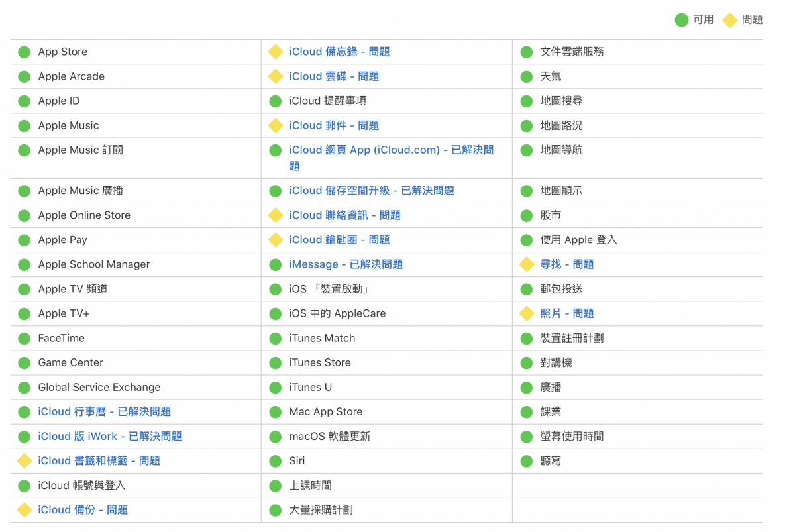Click green status dot beside Apple ID

click(25, 101)
